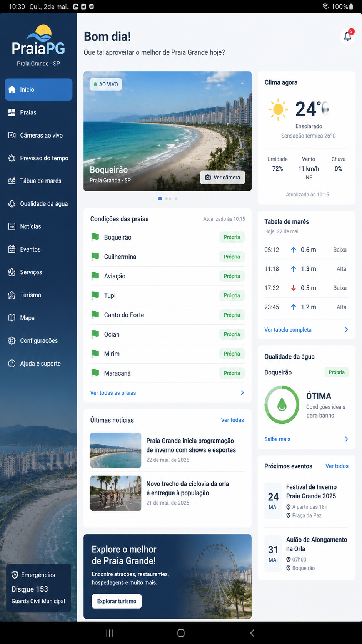
Task: Open the notifications bell icon
Action: (347, 36)
